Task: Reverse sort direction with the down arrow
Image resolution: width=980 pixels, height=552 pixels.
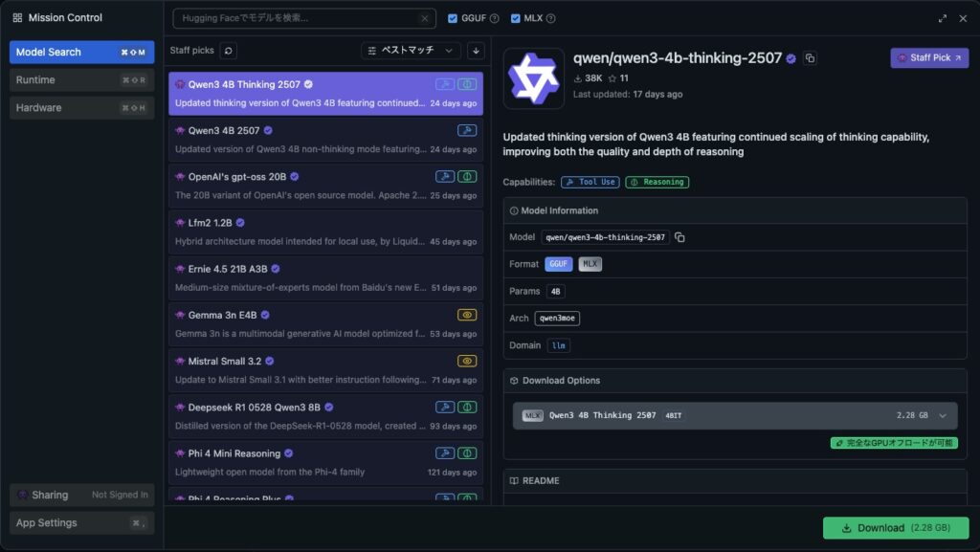Action: [477, 51]
